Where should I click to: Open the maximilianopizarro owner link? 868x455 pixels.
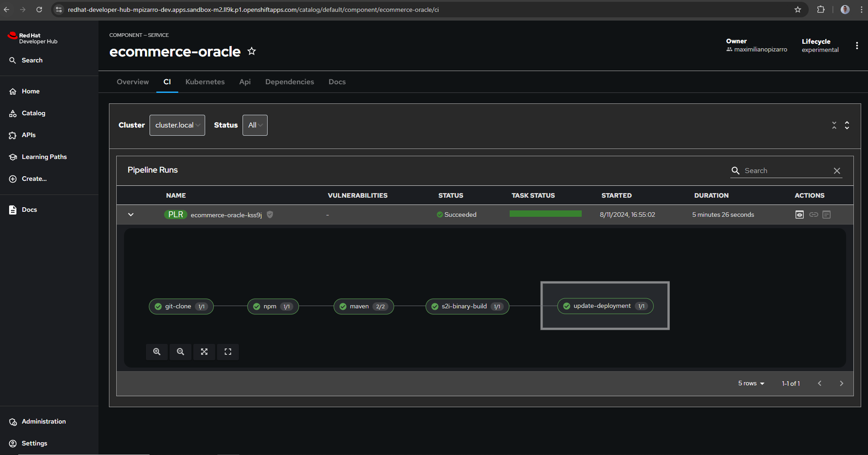click(x=761, y=49)
